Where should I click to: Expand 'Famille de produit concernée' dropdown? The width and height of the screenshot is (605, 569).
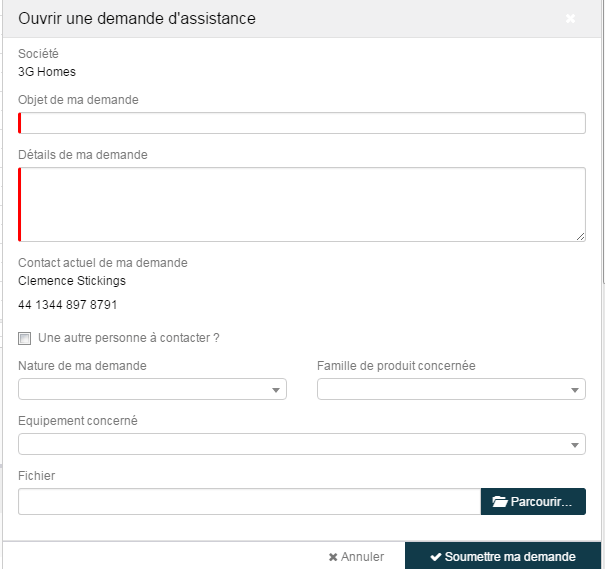pos(451,389)
